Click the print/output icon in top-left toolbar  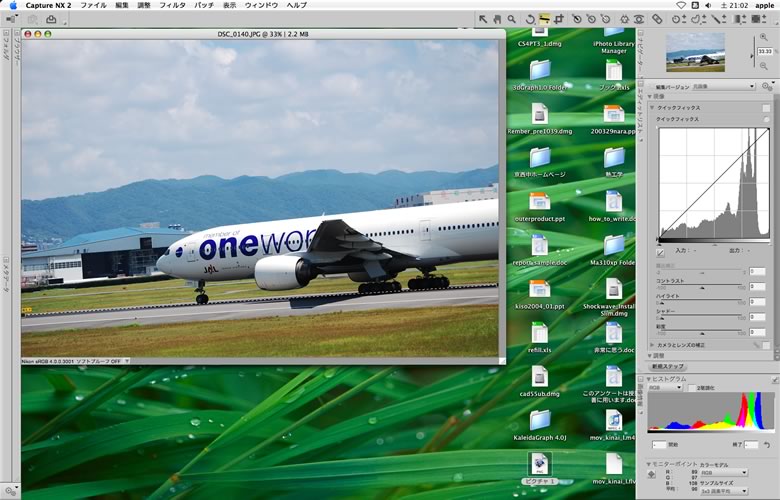click(x=51, y=19)
